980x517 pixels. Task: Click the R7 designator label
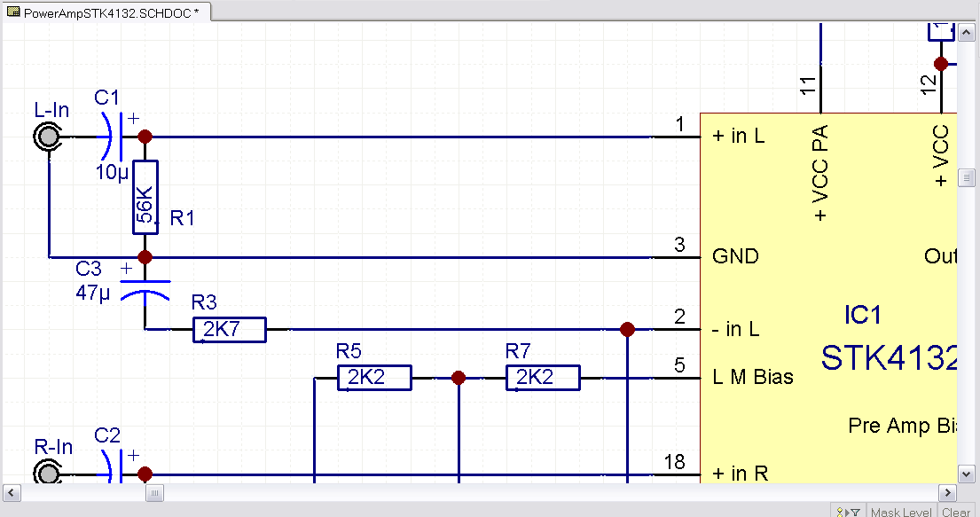pos(518,351)
